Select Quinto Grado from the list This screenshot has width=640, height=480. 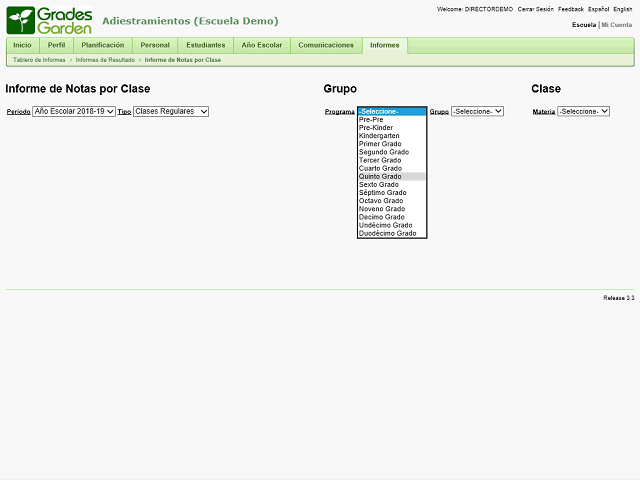tap(380, 177)
